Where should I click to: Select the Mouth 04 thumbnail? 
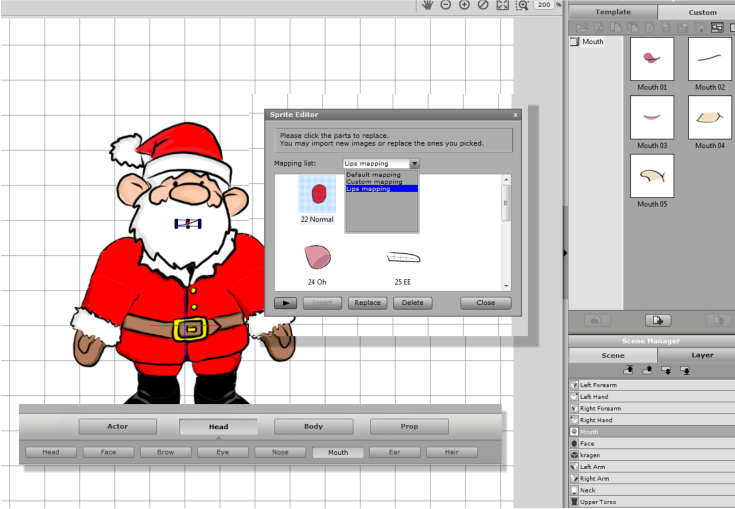click(709, 118)
